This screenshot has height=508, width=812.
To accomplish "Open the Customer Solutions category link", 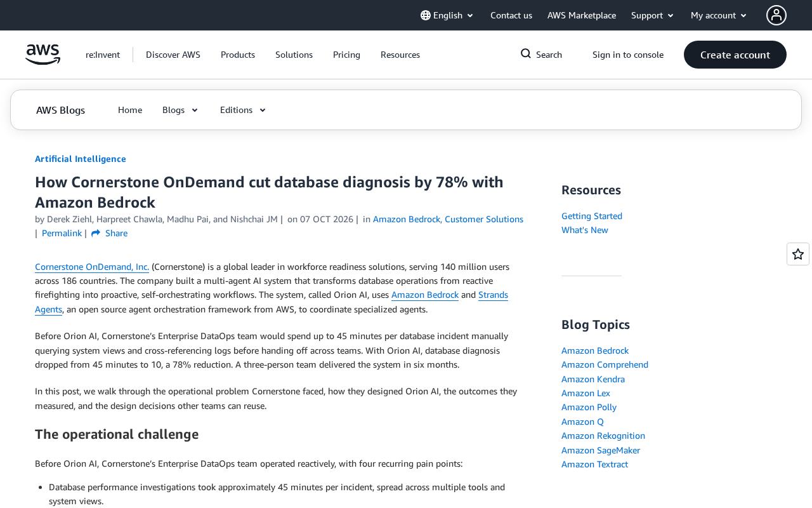I will 484,219.
